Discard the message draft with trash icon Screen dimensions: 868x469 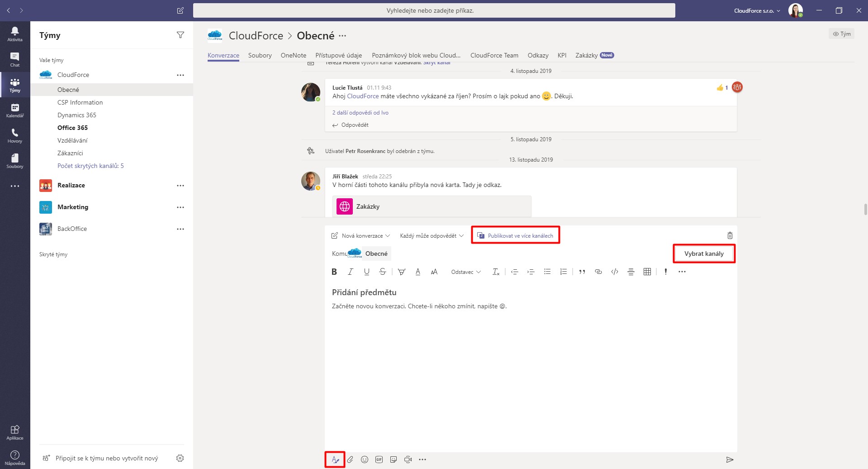click(x=730, y=235)
